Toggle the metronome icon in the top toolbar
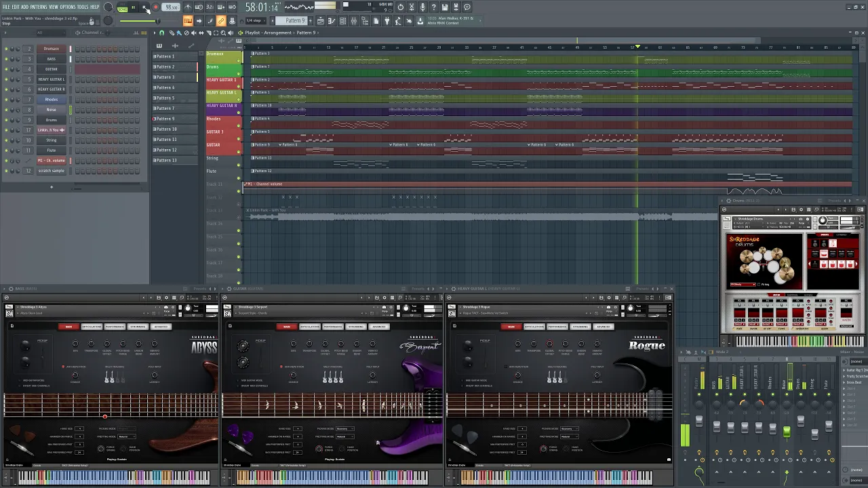 (188, 7)
